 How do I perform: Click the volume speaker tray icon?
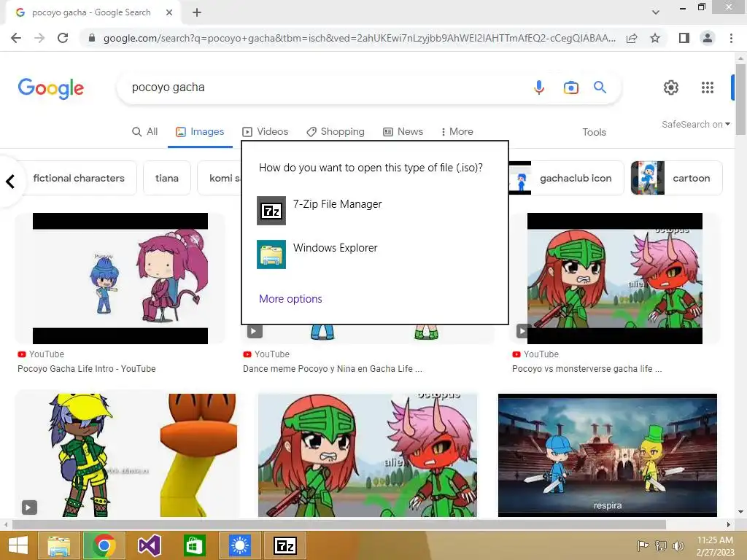[678, 546]
